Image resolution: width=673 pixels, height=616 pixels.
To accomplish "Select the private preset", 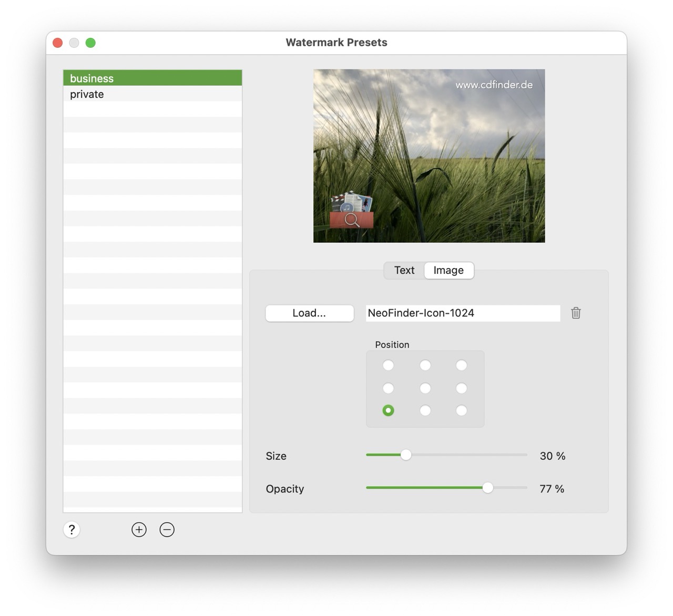I will pyautogui.click(x=87, y=94).
